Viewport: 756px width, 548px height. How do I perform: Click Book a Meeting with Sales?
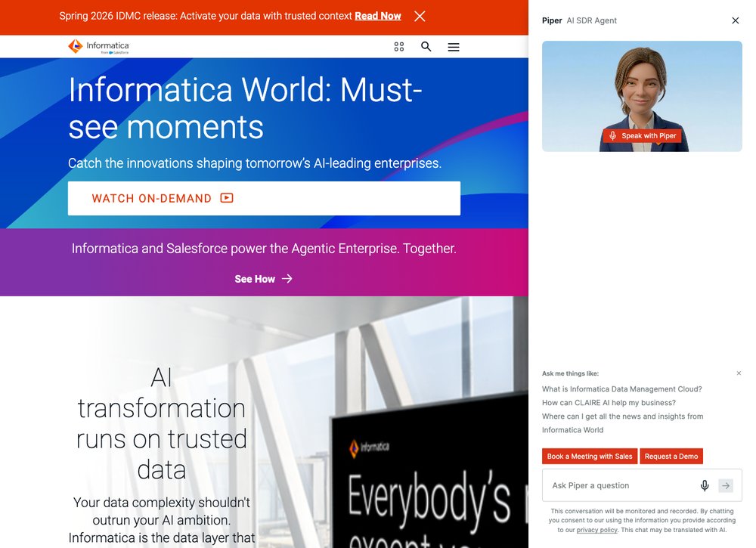pyautogui.click(x=589, y=456)
